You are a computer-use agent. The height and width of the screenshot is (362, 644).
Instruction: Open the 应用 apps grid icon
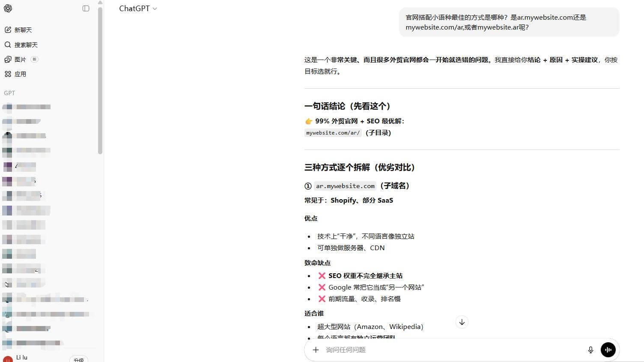(8, 74)
